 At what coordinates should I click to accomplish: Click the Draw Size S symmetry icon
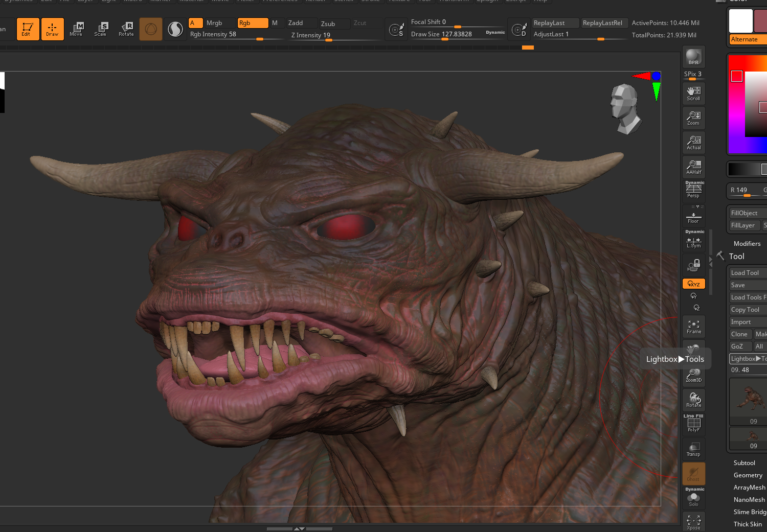pyautogui.click(x=396, y=30)
